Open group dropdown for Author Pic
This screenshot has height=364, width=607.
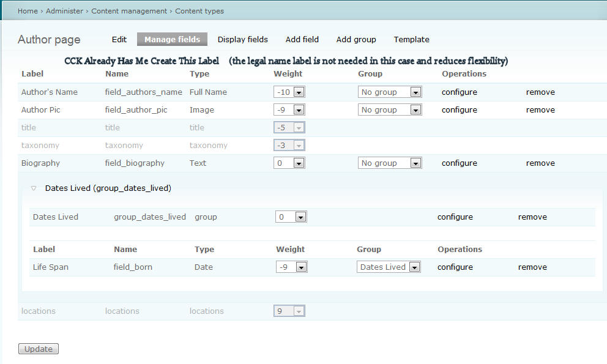pyautogui.click(x=390, y=110)
